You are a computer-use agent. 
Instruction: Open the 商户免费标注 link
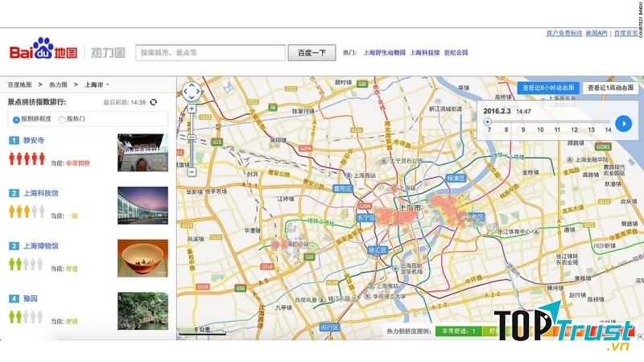tap(564, 33)
